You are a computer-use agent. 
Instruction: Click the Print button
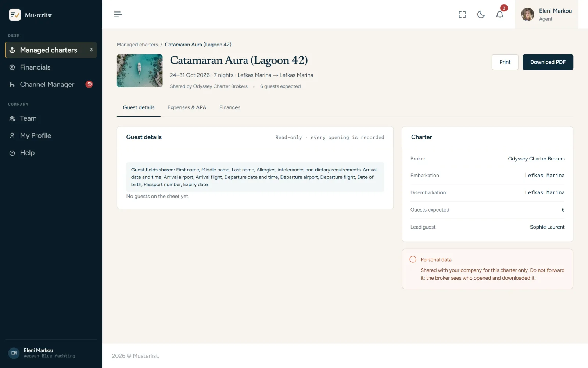click(x=505, y=62)
